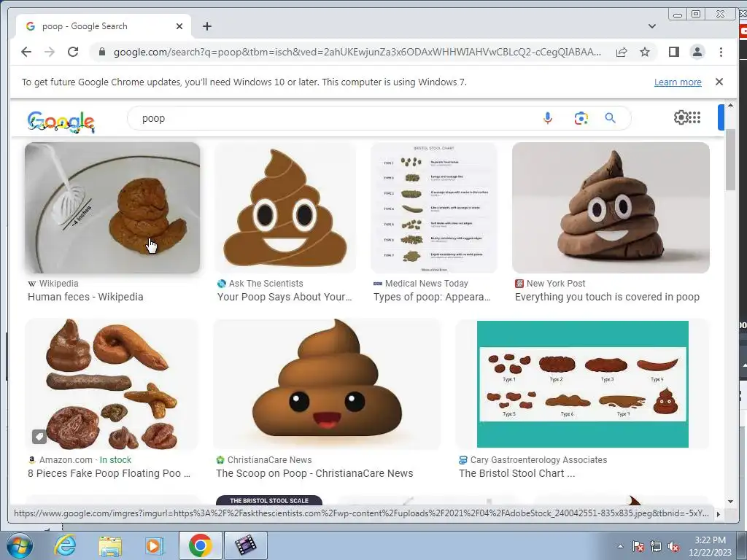Reload the current page
Viewport: 747px width, 560px height.
[x=73, y=52]
